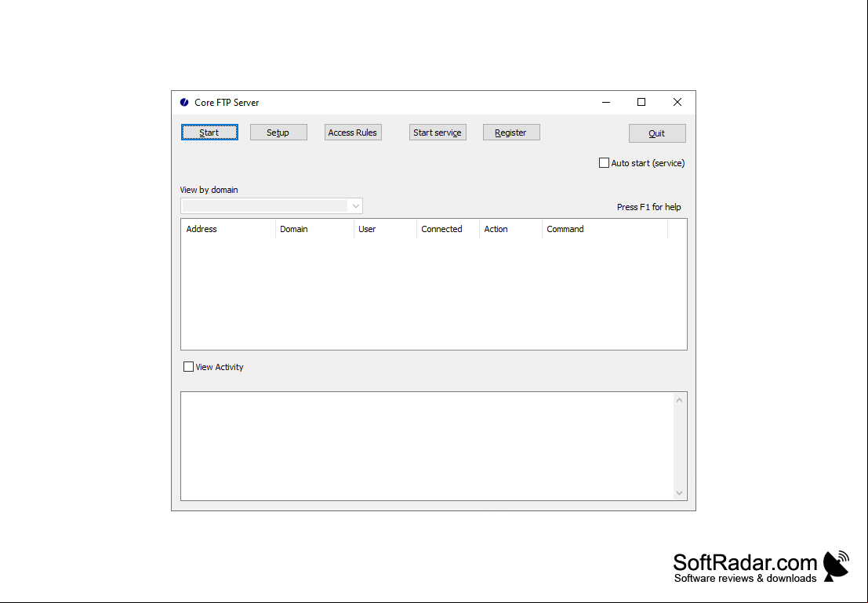Click the Core FTP Server title icon
The height and width of the screenshot is (603, 868).
184,103
